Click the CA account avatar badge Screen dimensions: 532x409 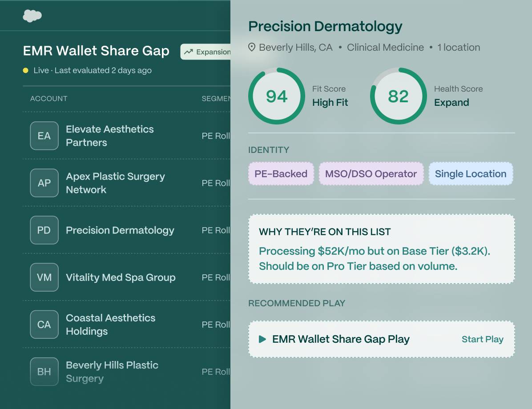[x=44, y=324]
